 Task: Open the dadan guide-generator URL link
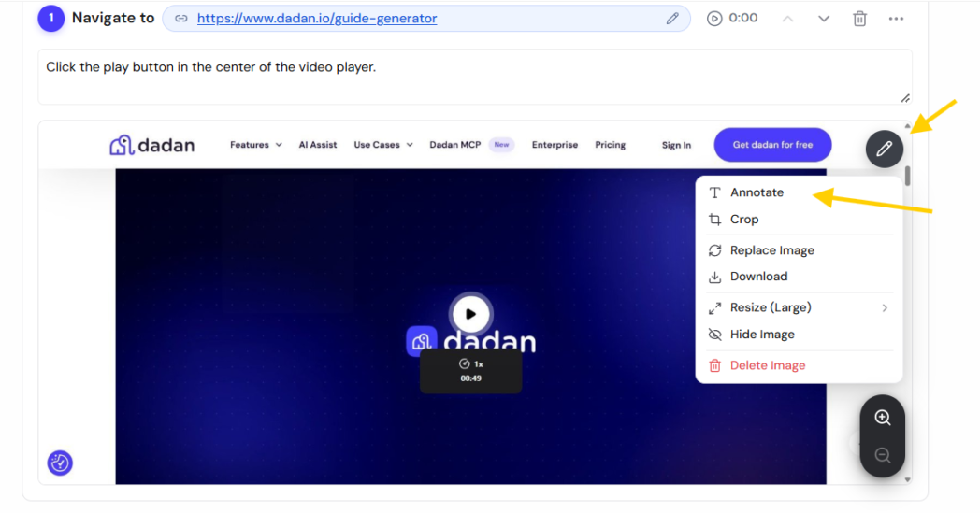click(x=317, y=19)
